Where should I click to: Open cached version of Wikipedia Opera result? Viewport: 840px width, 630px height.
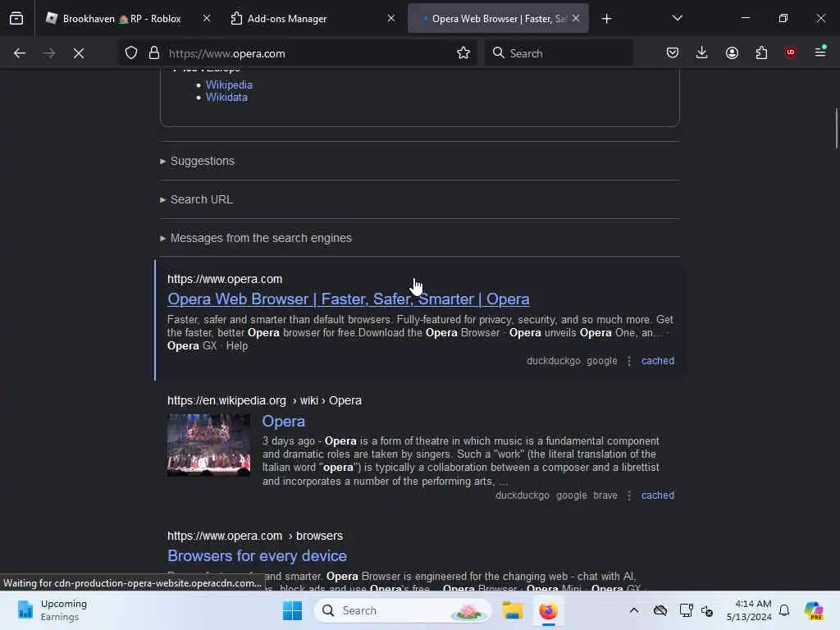point(657,495)
